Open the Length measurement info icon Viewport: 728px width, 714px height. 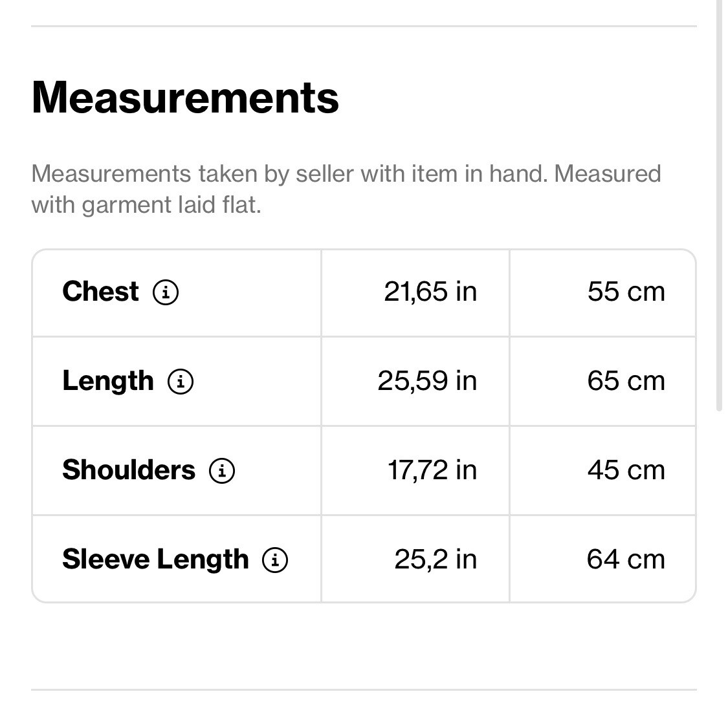[x=181, y=382]
